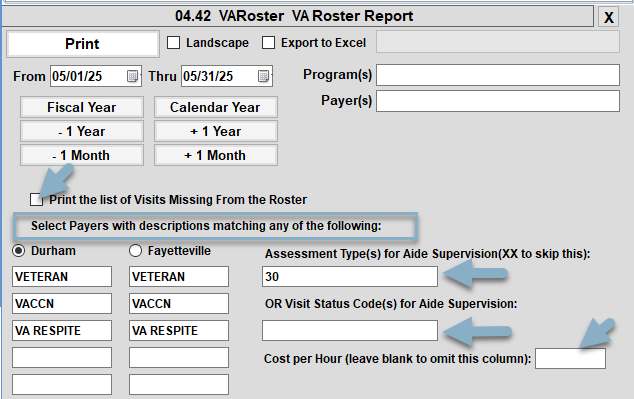The height and width of the screenshot is (399, 634).
Task: Click the Print button
Action: (x=82, y=44)
